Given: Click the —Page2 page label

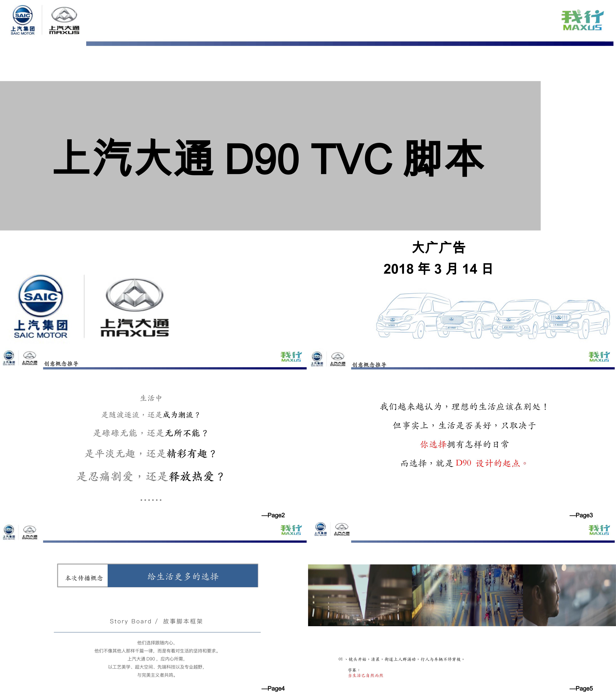Looking at the screenshot, I should (x=273, y=515).
